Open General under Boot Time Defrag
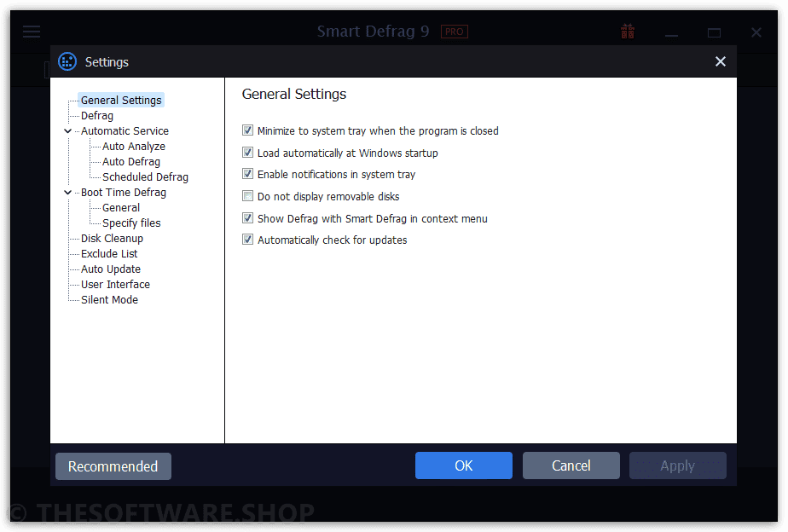788x532 pixels. [121, 207]
